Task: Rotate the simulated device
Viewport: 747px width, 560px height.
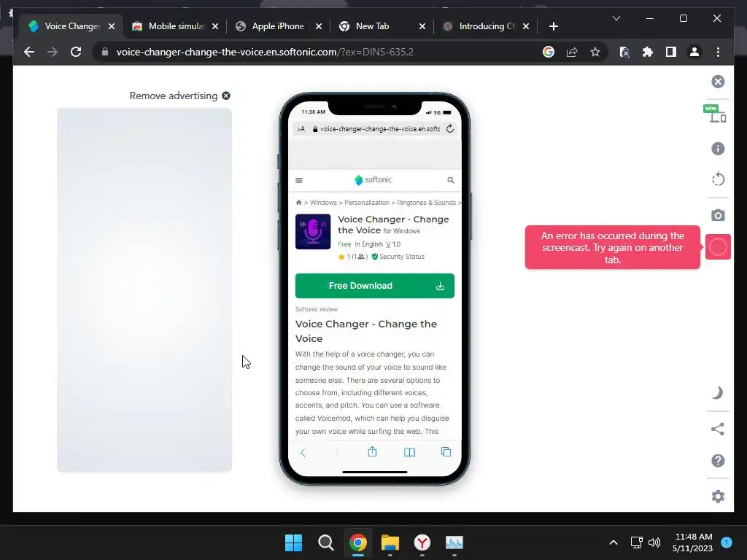Action: click(718, 179)
